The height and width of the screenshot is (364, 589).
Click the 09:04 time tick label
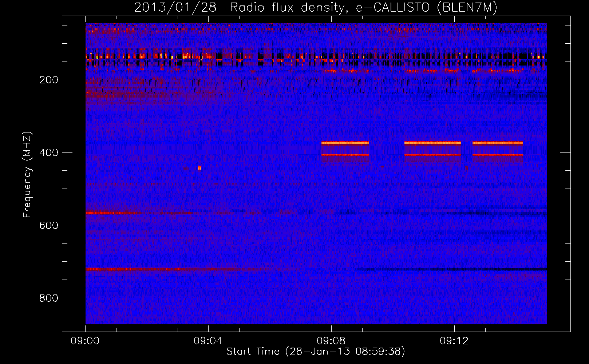coord(208,341)
